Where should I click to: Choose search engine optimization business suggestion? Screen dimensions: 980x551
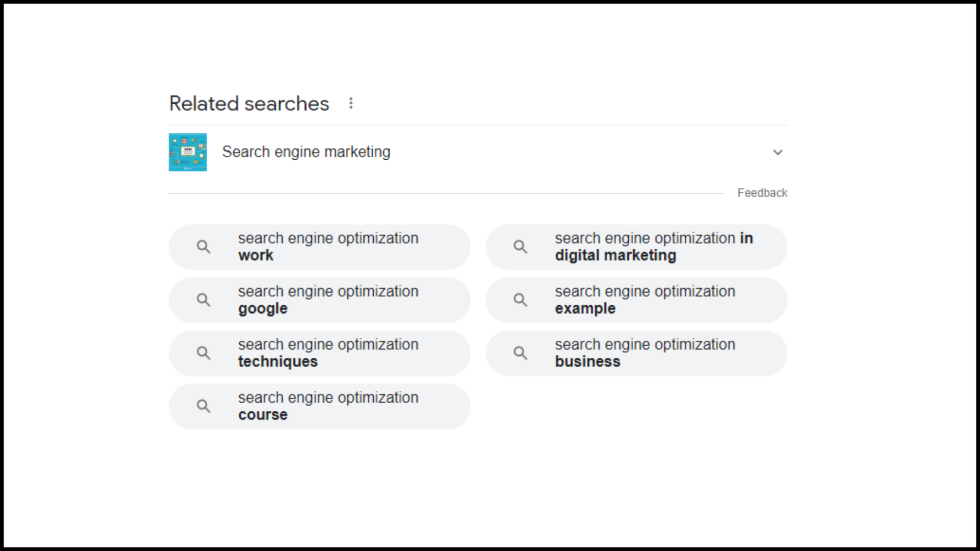pyautogui.click(x=636, y=353)
